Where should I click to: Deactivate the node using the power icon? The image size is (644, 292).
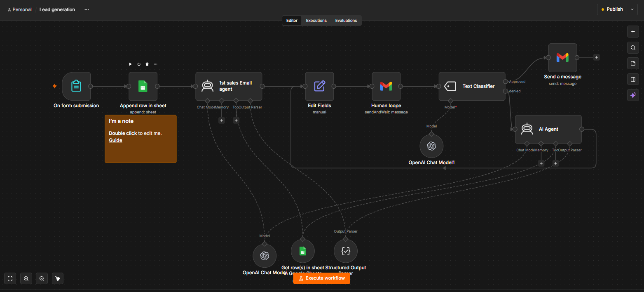point(139,64)
